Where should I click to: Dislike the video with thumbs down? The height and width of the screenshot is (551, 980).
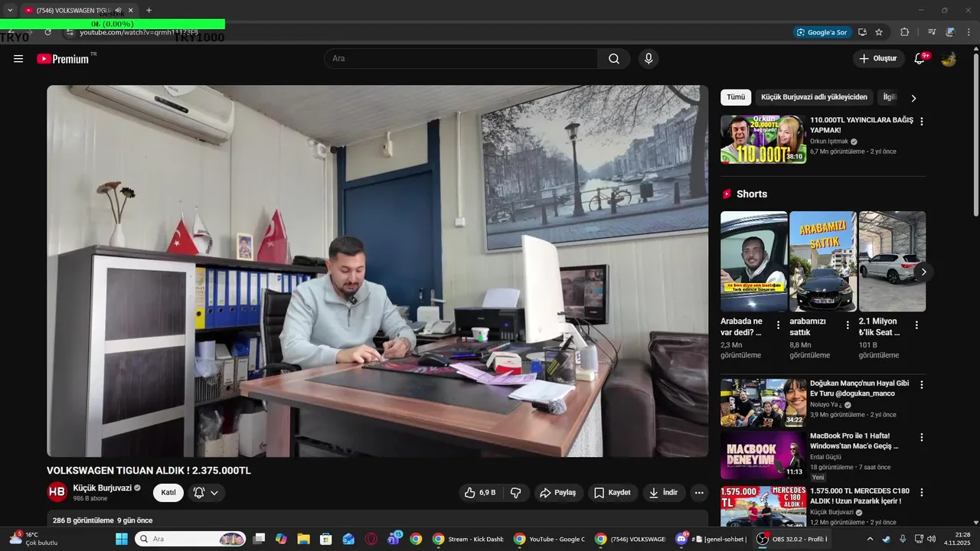click(516, 493)
